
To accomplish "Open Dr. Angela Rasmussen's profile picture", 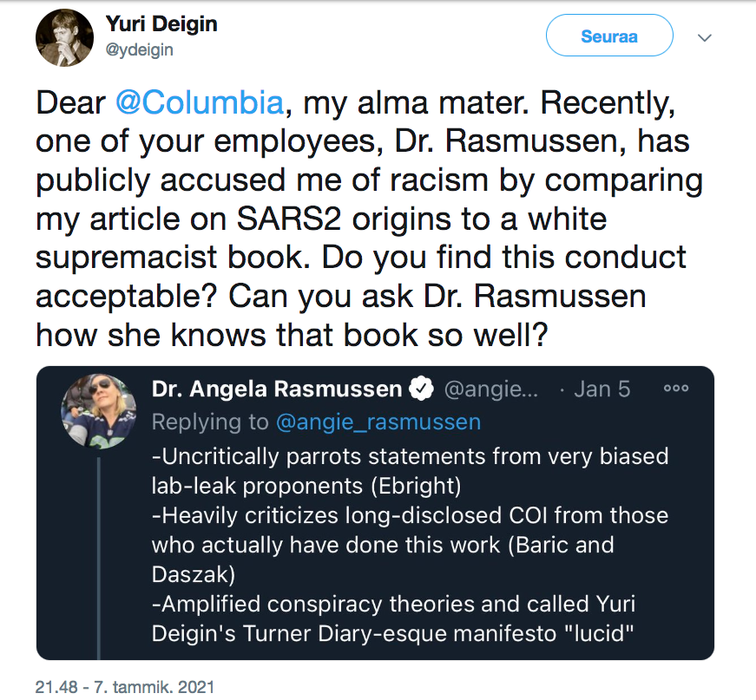I will tap(98, 410).
